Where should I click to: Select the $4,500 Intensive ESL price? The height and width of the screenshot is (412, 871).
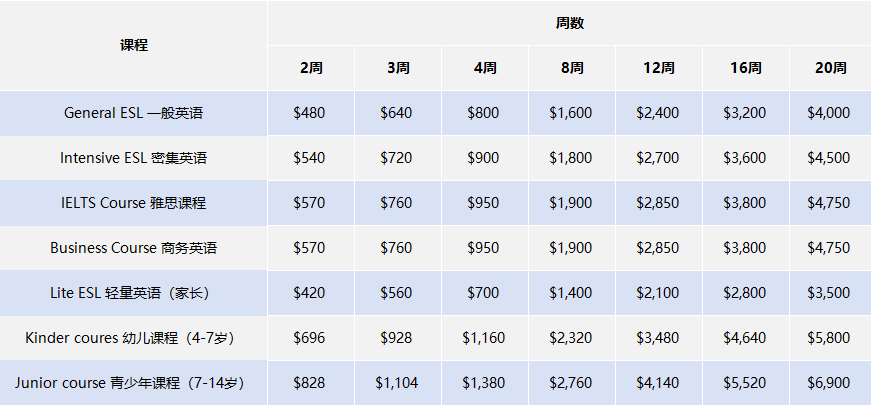828,158
